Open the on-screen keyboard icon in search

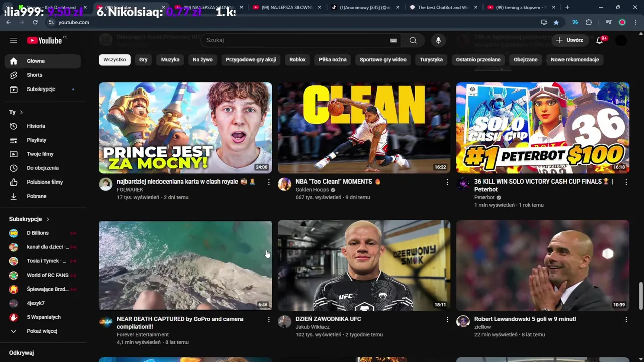point(393,40)
